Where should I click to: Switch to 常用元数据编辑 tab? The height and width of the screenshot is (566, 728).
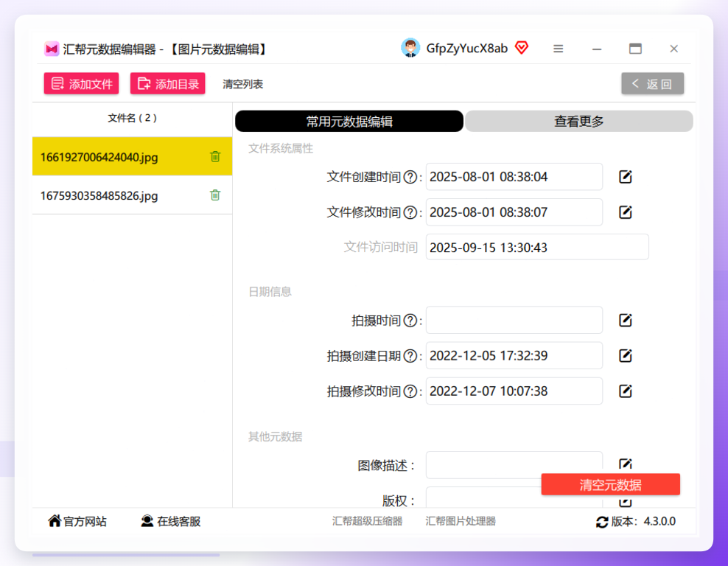[x=349, y=121]
